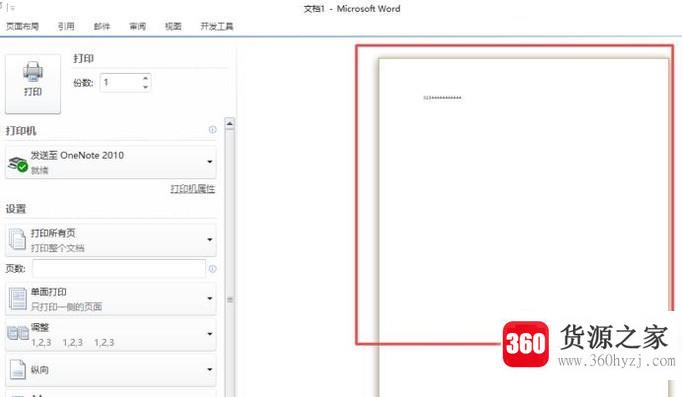Open the Mailings ribbon tab

(102, 27)
